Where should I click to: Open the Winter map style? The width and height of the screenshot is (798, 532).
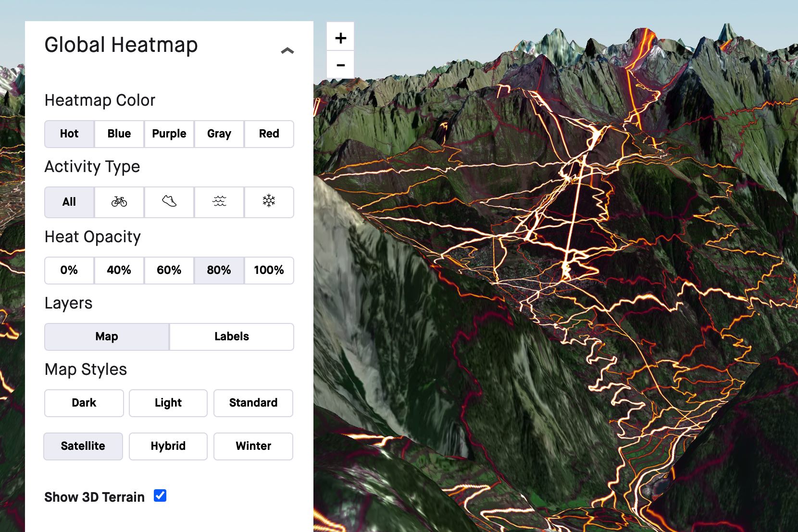253,446
